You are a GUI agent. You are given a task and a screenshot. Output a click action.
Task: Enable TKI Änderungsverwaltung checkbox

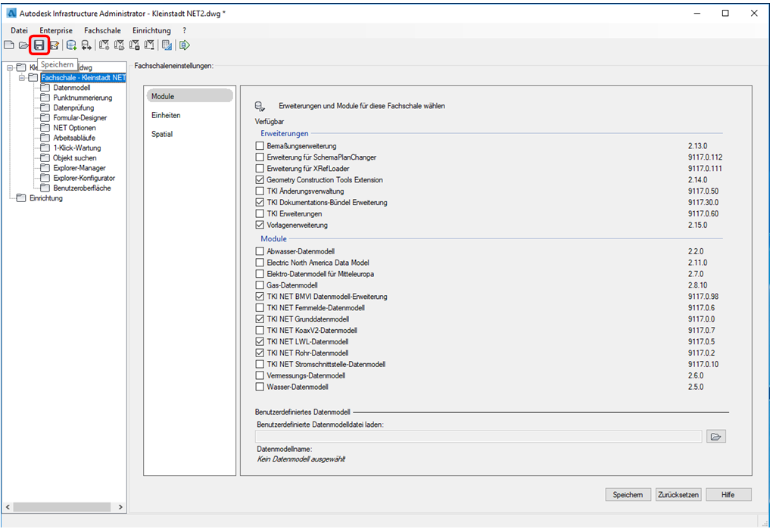click(260, 191)
